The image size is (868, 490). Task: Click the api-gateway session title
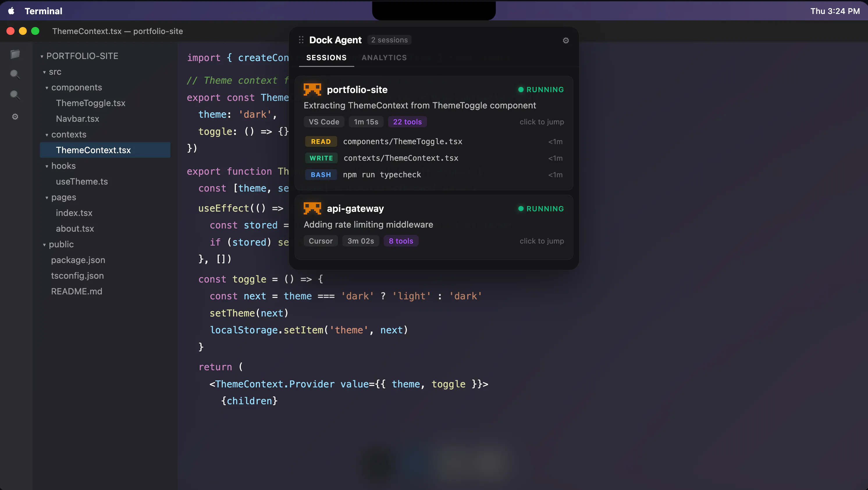coord(355,208)
